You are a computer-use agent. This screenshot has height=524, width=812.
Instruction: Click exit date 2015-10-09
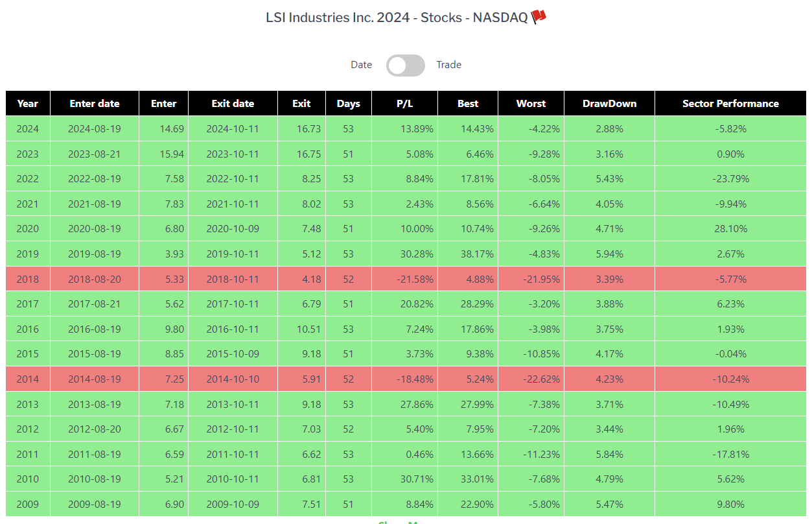pos(233,354)
